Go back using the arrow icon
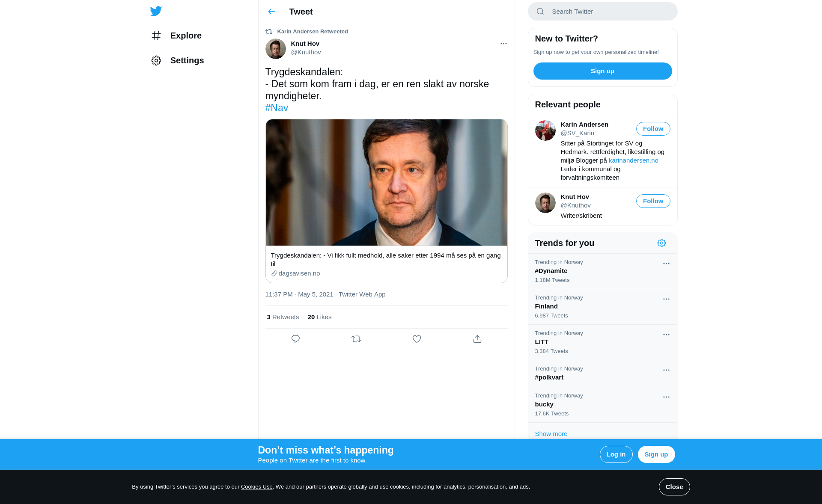This screenshot has width=822, height=504. point(271,12)
